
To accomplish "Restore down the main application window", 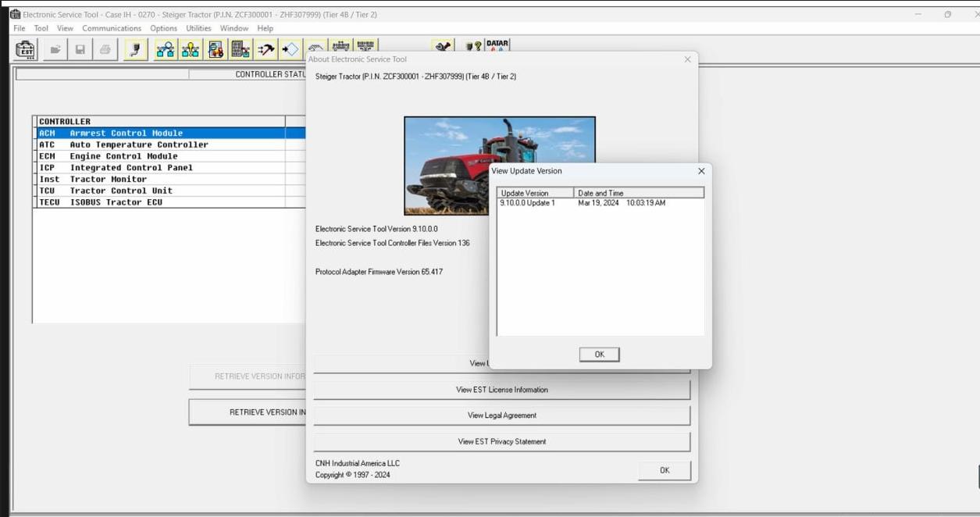I will (948, 14).
